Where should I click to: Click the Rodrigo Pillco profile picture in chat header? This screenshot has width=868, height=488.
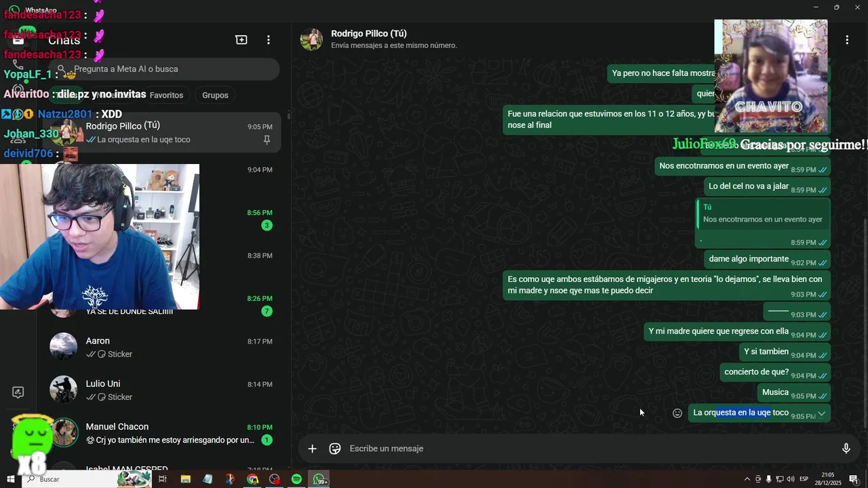coord(311,39)
